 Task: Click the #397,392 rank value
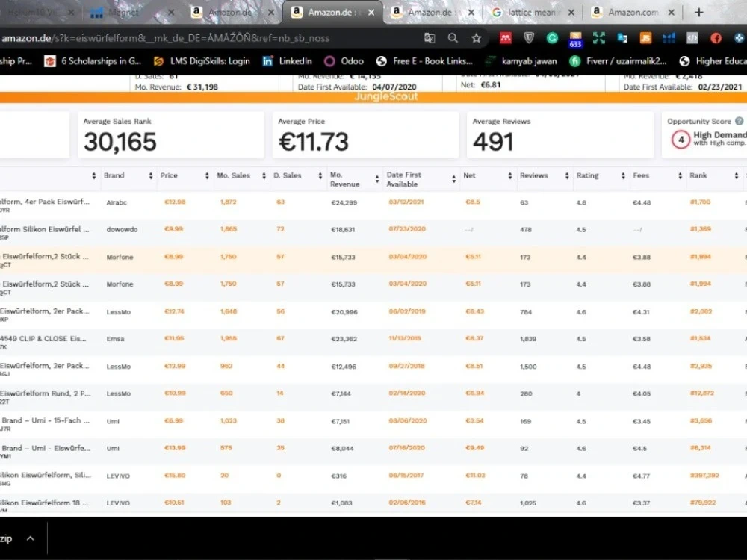pyautogui.click(x=704, y=475)
